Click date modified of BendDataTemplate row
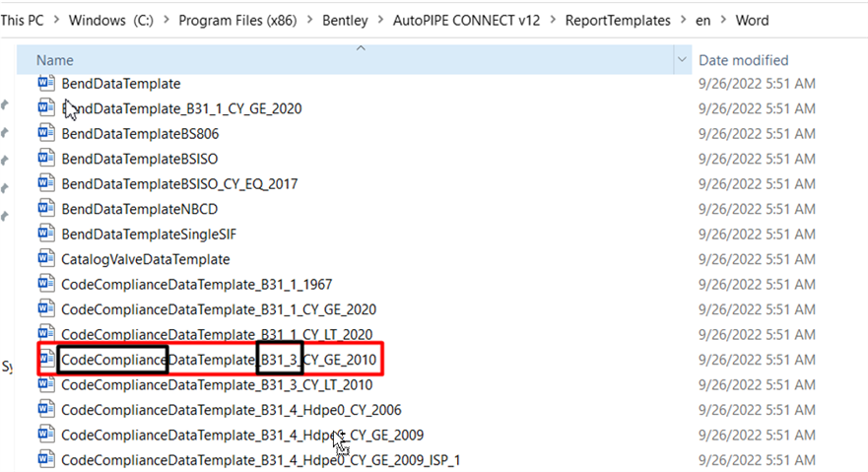868x472 pixels. pyautogui.click(x=757, y=84)
